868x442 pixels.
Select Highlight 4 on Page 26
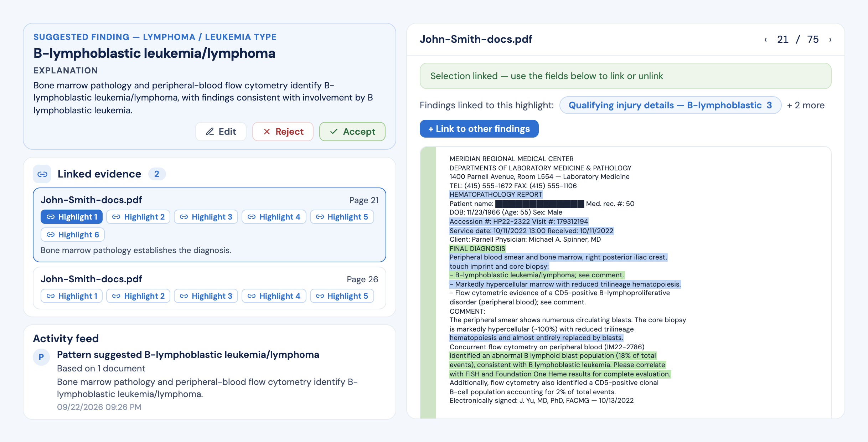coord(274,296)
